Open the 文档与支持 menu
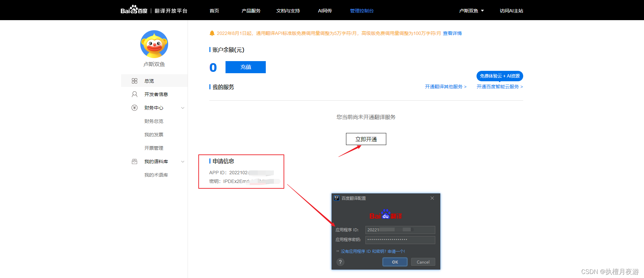 288,11
